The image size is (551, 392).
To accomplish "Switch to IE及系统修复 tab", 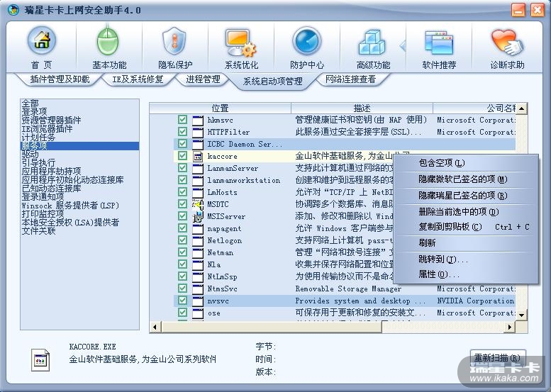I will pyautogui.click(x=138, y=79).
